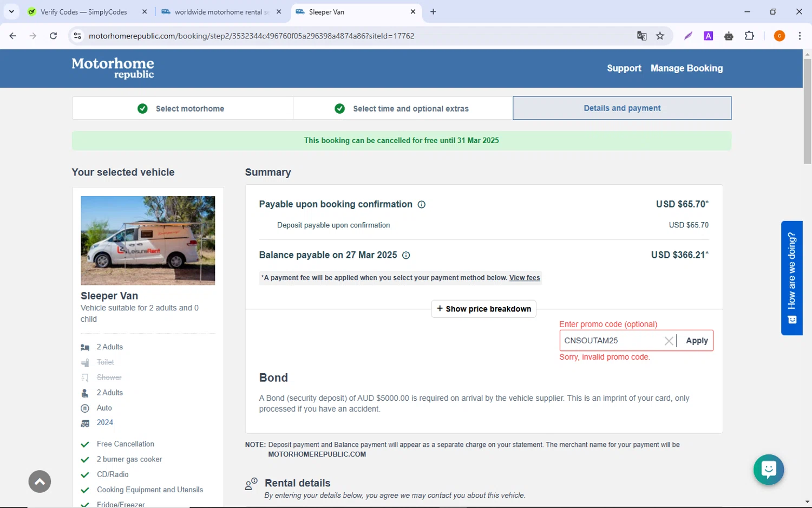Minimize the browser window
This screenshot has width=812, height=508.
tap(747, 11)
